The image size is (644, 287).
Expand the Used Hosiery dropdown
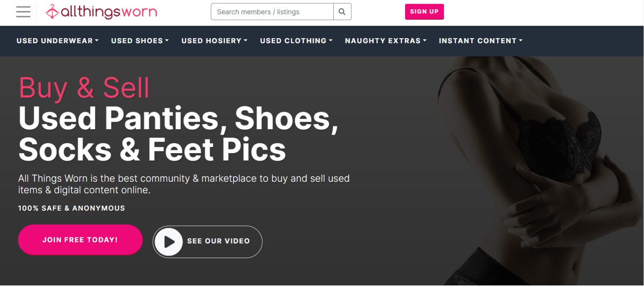tap(214, 41)
